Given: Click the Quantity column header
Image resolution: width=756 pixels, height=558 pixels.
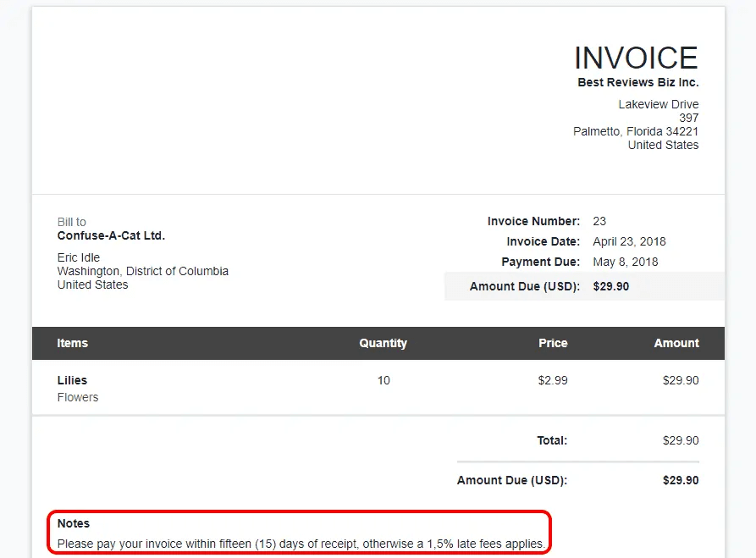Looking at the screenshot, I should [383, 343].
